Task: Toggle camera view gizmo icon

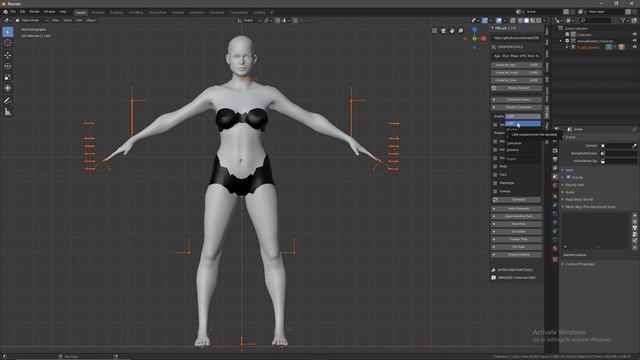Action: tap(443, 31)
